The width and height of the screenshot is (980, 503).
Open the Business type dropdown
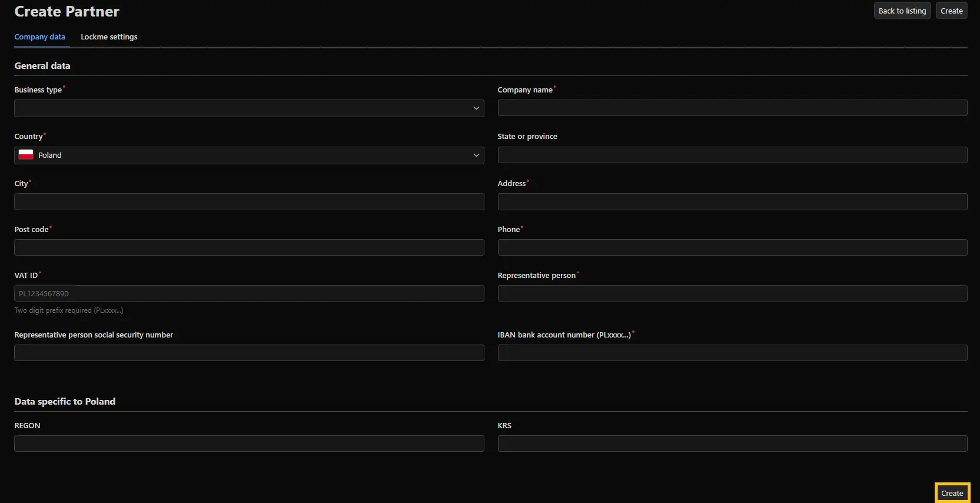pos(249,108)
